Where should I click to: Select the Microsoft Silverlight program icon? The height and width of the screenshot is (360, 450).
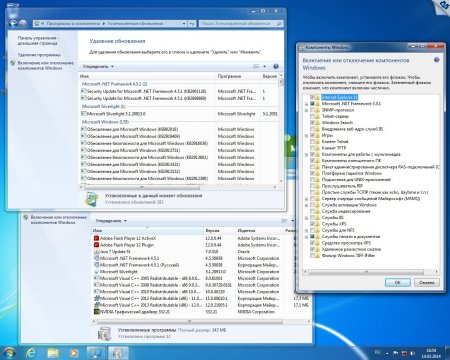[x=96, y=272]
